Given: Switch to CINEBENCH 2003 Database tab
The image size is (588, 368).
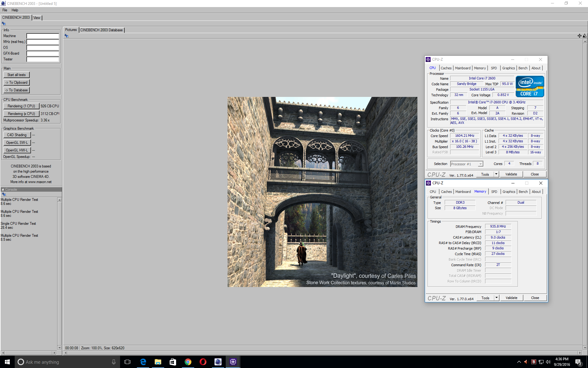Looking at the screenshot, I should point(101,30).
